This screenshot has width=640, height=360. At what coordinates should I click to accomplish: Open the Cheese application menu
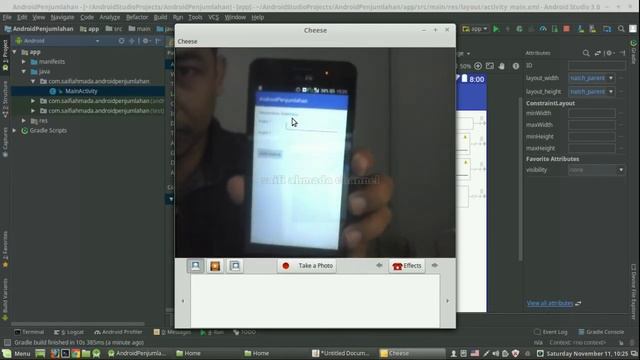pos(187,42)
